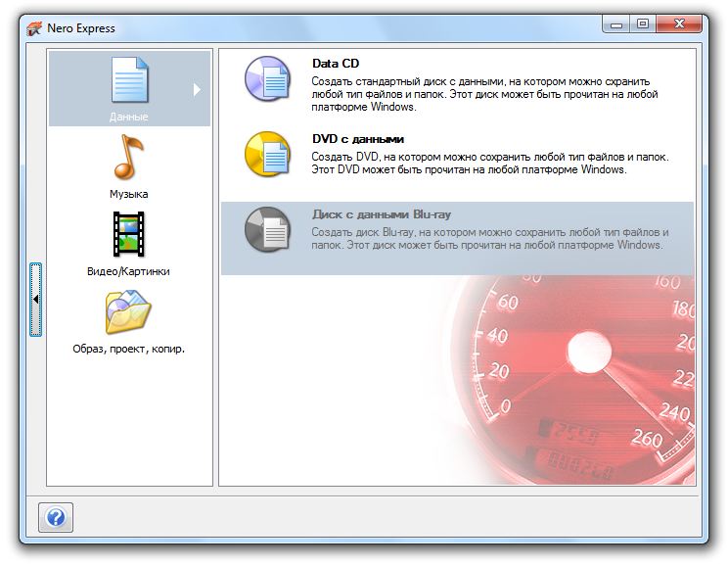Click the white arrow next to Данные
This screenshot has height=566, width=728.
(198, 89)
